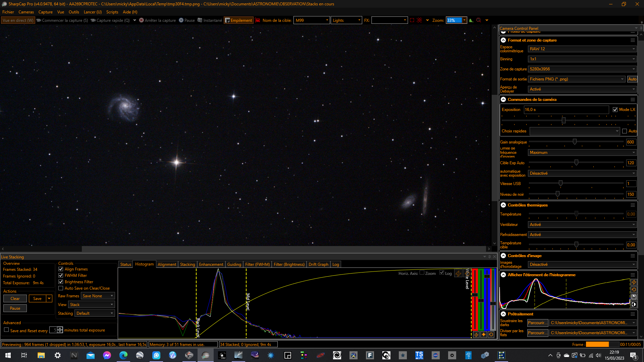Toggle Align Frames checkbox
Image resolution: width=644 pixels, height=362 pixels.
tap(61, 269)
